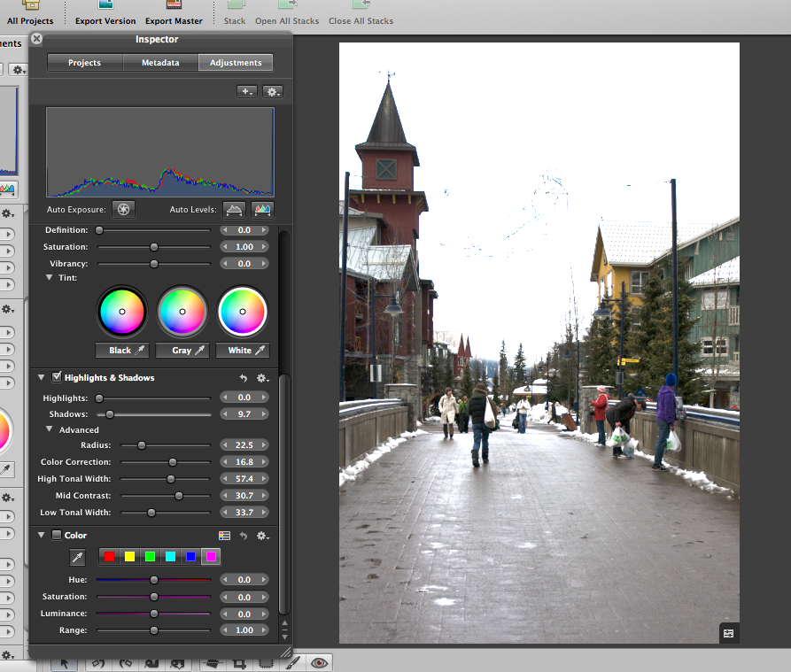Click Export Version in the toolbar
Image resolution: width=791 pixels, height=672 pixels.
(105, 13)
